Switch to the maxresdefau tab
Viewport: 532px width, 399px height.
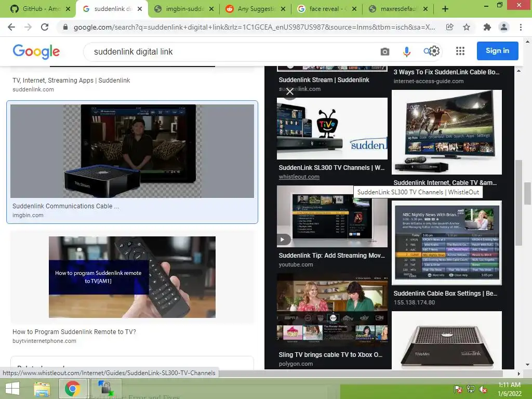click(397, 9)
